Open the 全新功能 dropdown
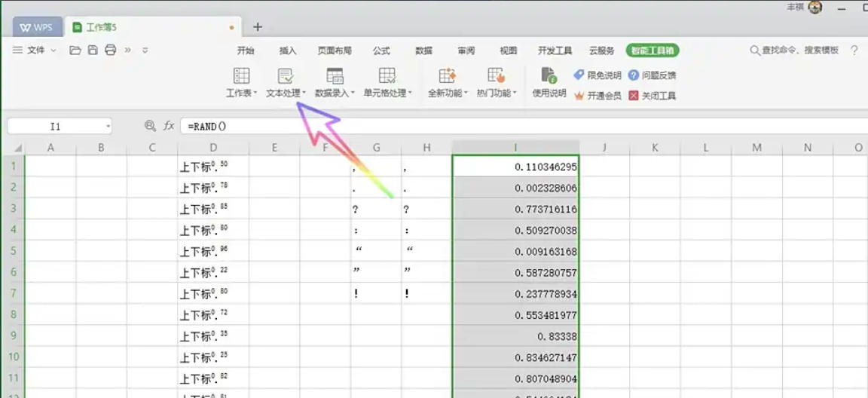The width and height of the screenshot is (868, 398). [x=448, y=82]
